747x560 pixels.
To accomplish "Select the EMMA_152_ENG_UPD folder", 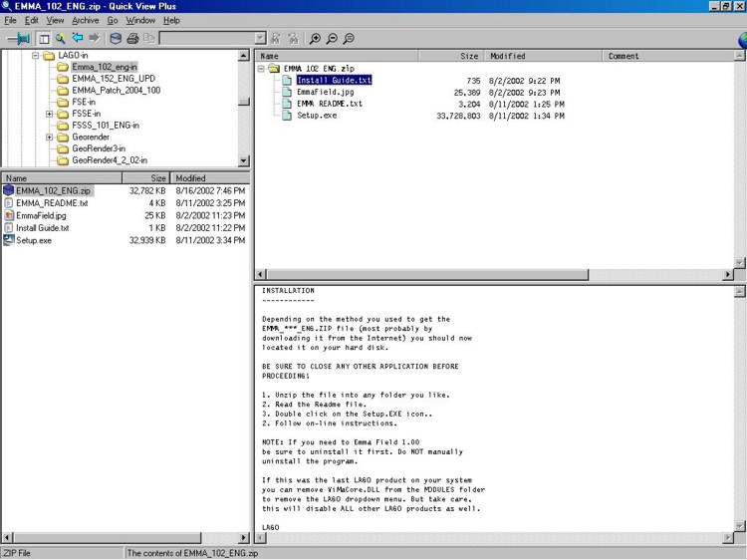I will tap(114, 79).
